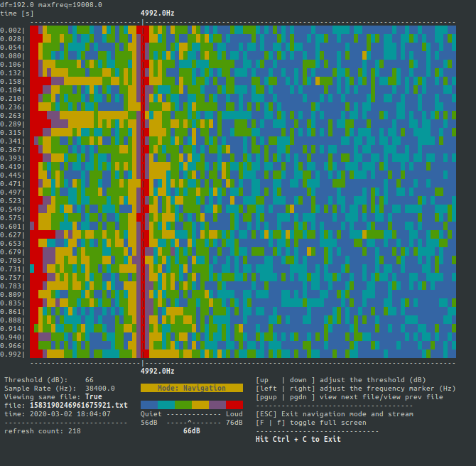Image resolution: width=476 pixels, height=466 pixels.
Task: Click the 0.002 time label at top row
Action: click(x=11, y=31)
